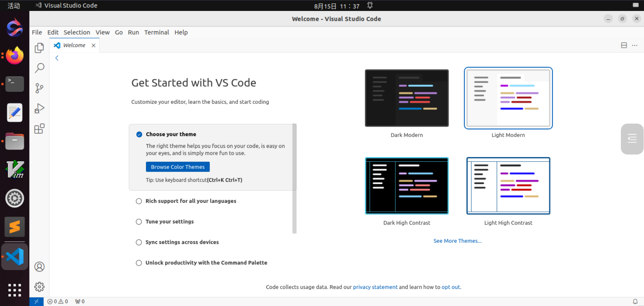Open the 活动 activities overview
This screenshot has width=644, height=306.
14,6
